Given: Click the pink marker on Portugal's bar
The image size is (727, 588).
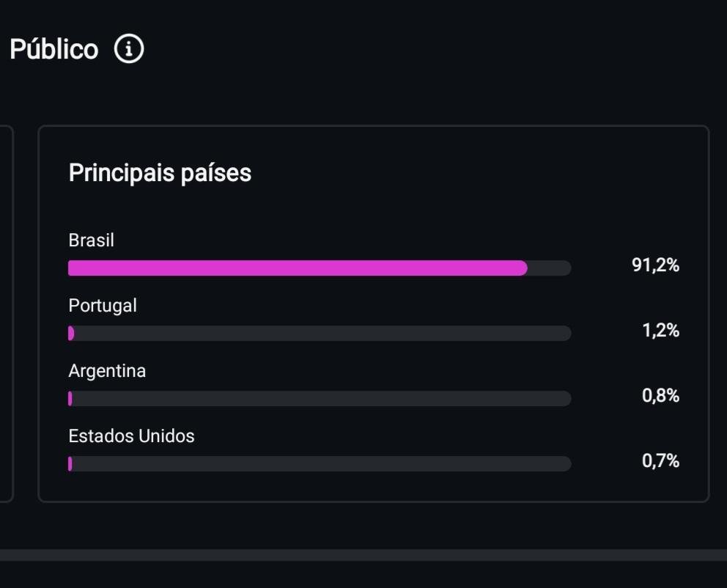Looking at the screenshot, I should 71,334.
